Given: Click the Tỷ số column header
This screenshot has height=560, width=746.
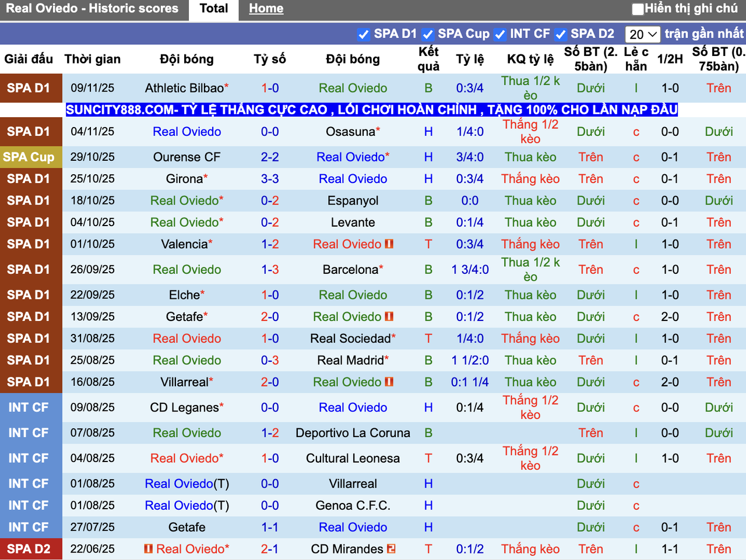Looking at the screenshot, I should [x=270, y=59].
